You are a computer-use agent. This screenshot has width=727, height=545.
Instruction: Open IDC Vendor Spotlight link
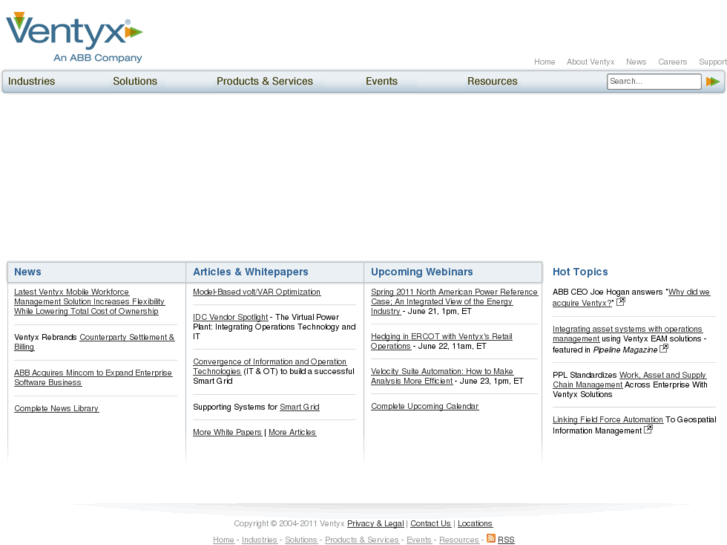[x=230, y=317]
